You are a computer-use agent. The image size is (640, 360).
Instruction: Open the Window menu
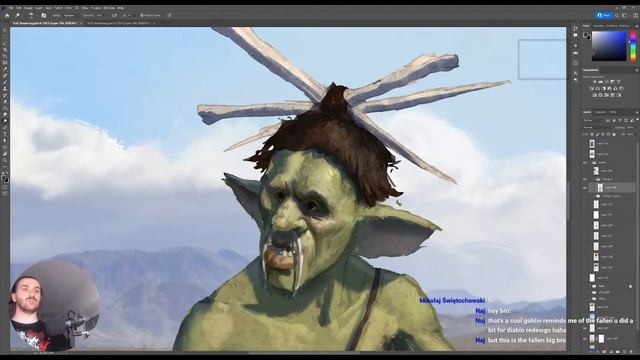109,8
